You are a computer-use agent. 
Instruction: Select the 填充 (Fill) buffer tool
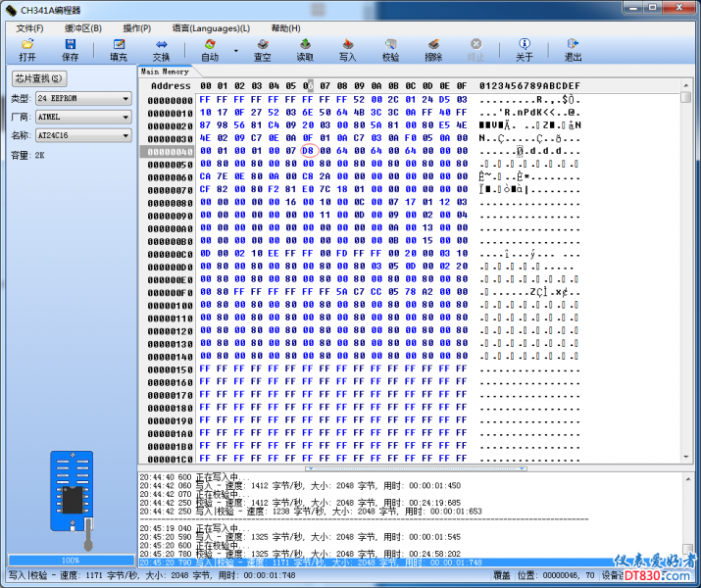click(119, 50)
